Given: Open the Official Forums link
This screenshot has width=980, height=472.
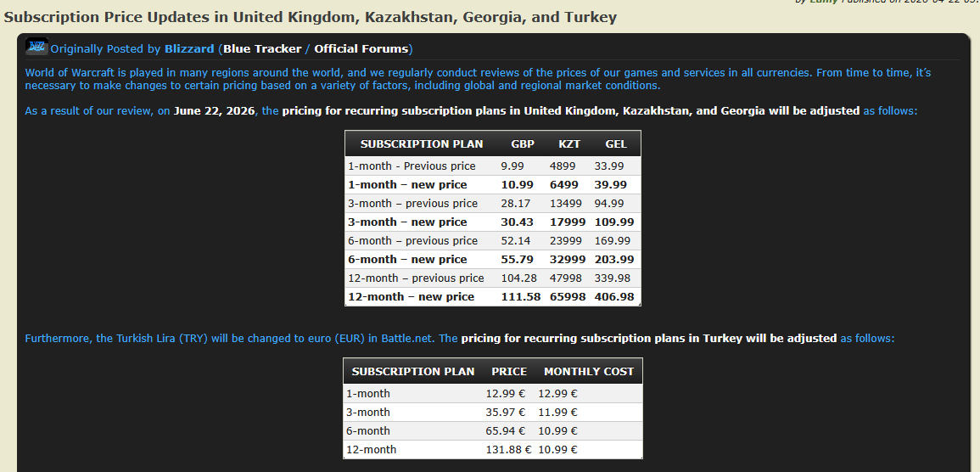Looking at the screenshot, I should (x=361, y=48).
